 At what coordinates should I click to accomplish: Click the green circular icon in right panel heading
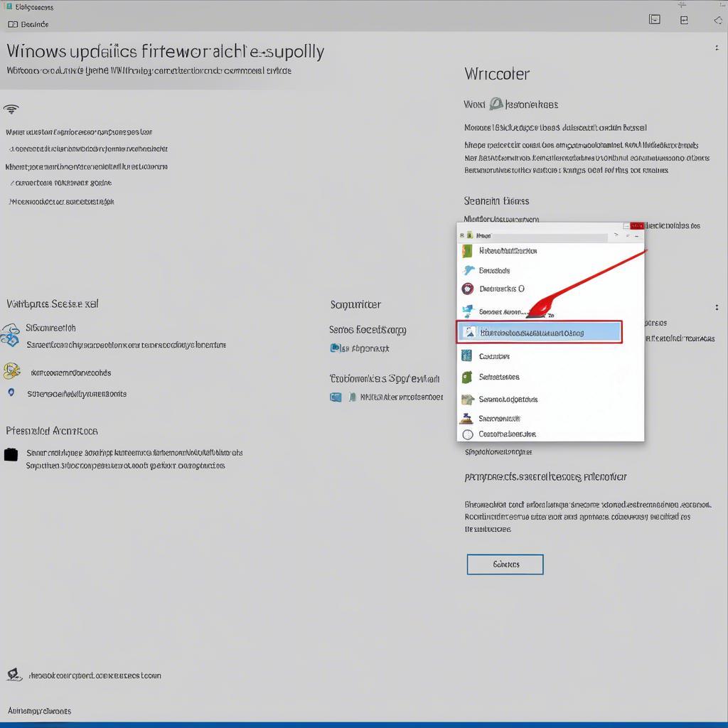496,104
